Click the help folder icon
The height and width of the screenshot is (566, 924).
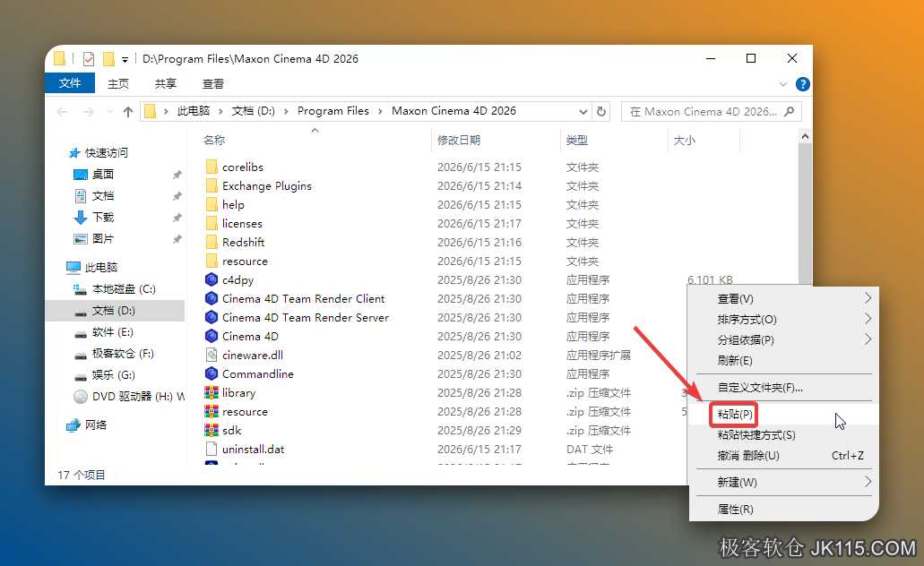click(x=212, y=204)
